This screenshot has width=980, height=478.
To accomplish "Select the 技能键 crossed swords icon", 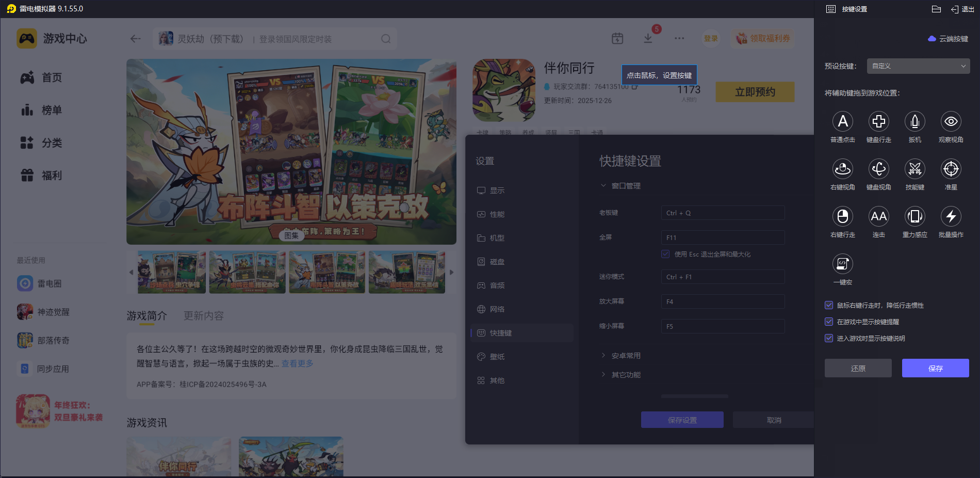I will (x=915, y=169).
